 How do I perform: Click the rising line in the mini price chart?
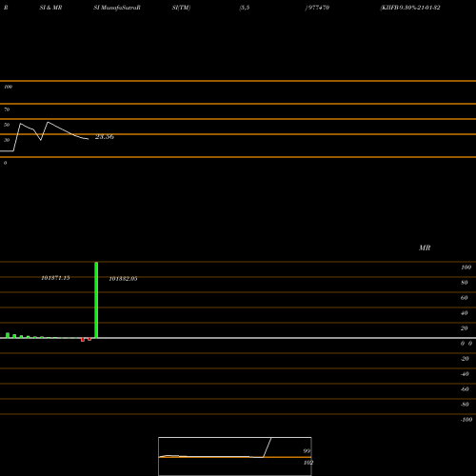click(268, 447)
